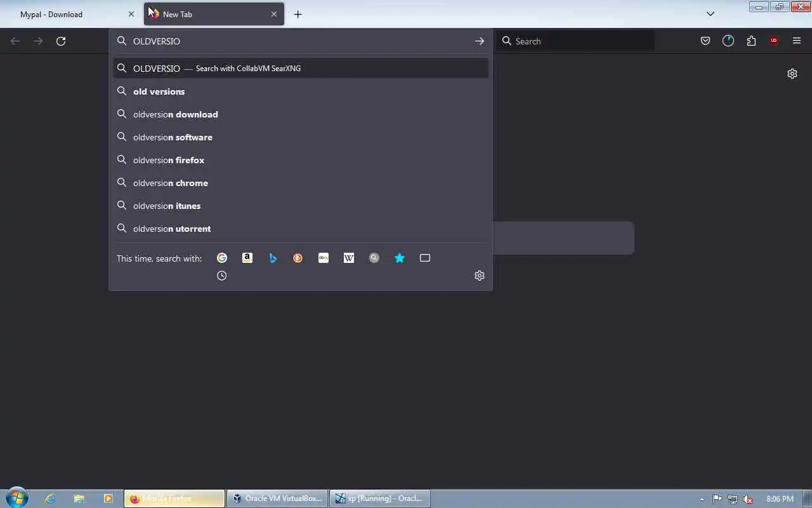Open the New Tab page customize gear

pyautogui.click(x=792, y=74)
